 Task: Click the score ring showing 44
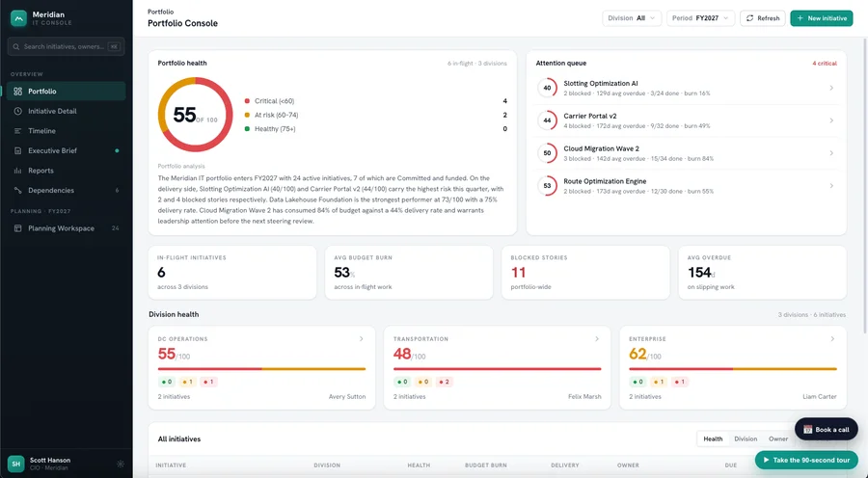[547, 120]
